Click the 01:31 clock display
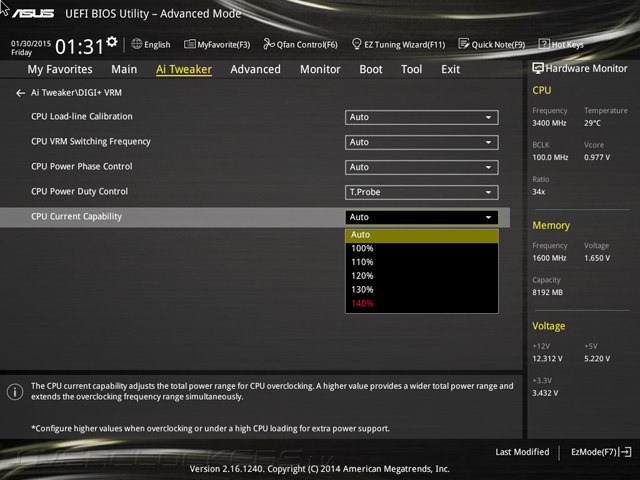The height and width of the screenshot is (480, 640). click(80, 47)
